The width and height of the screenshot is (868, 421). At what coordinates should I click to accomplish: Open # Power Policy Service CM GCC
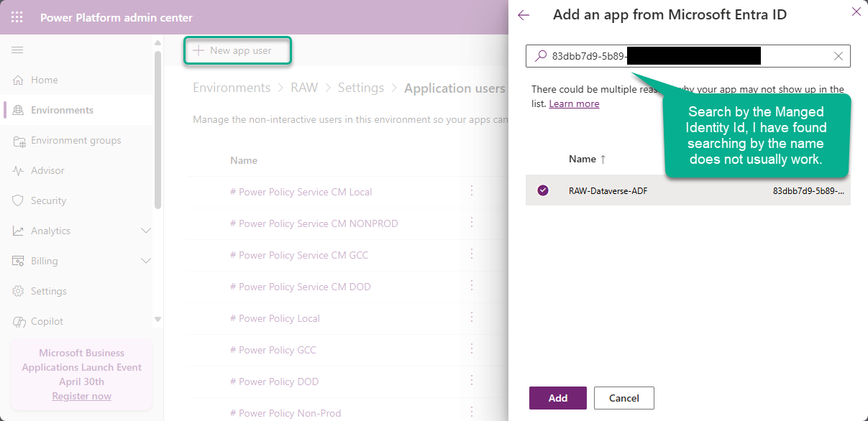299,255
